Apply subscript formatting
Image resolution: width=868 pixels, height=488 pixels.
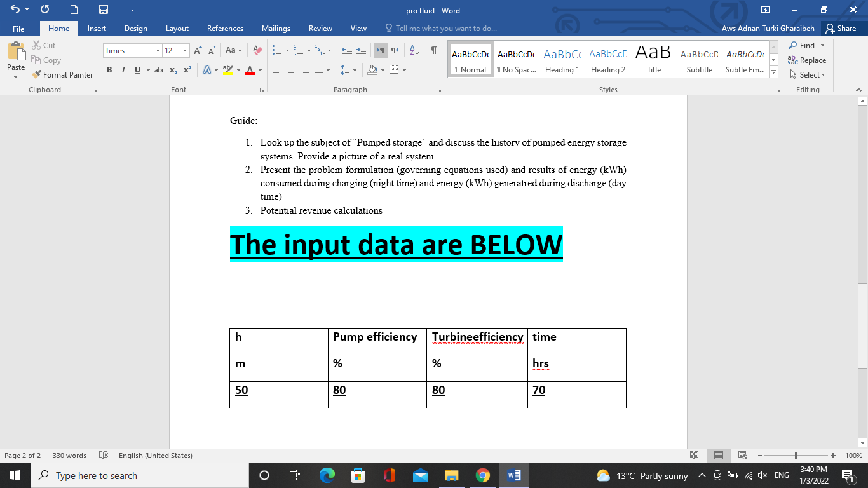[172, 70]
